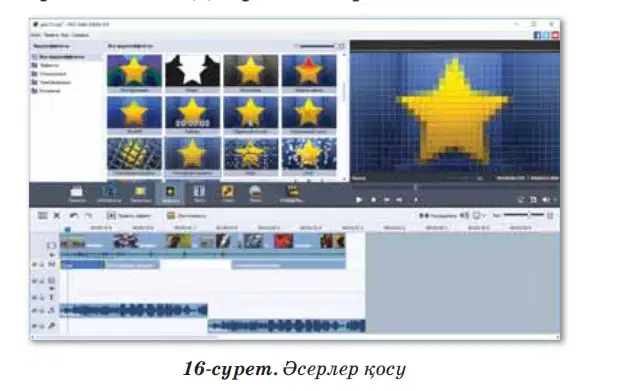628x391 pixels.
Task: Select the black-and-white star effect thumbnail
Action: pyautogui.click(x=193, y=71)
